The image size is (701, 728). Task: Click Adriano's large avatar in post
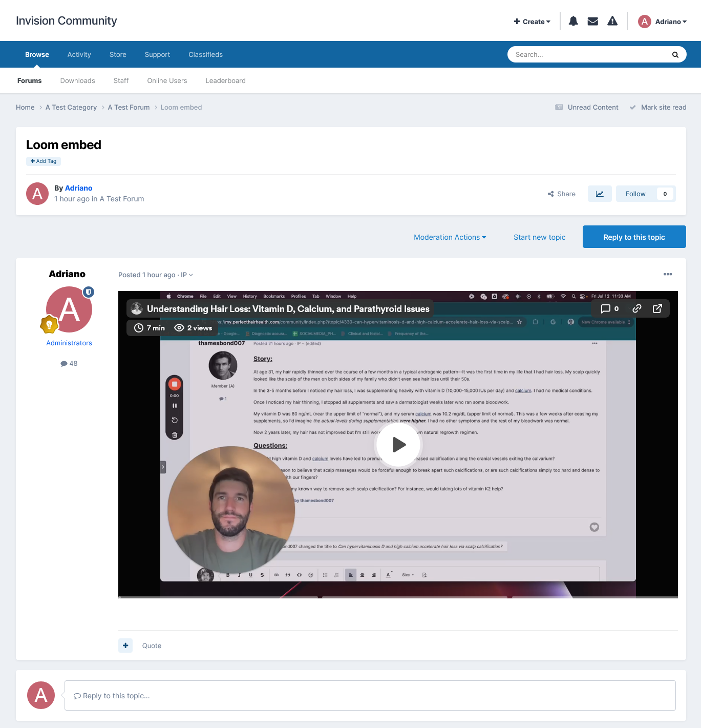(69, 309)
